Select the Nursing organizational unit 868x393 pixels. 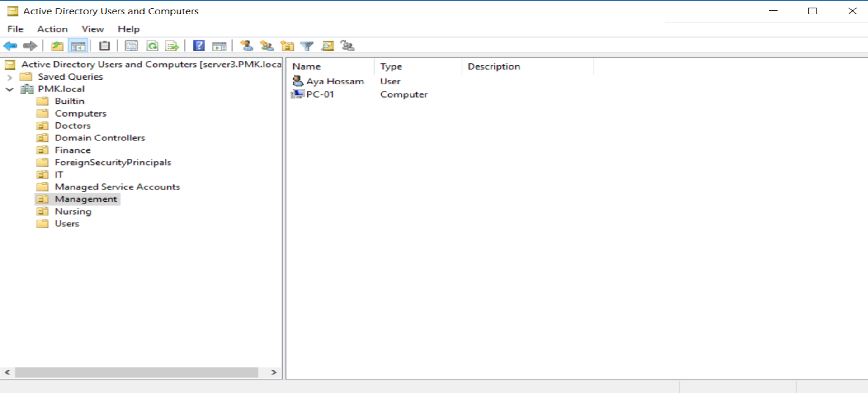pyautogui.click(x=73, y=211)
